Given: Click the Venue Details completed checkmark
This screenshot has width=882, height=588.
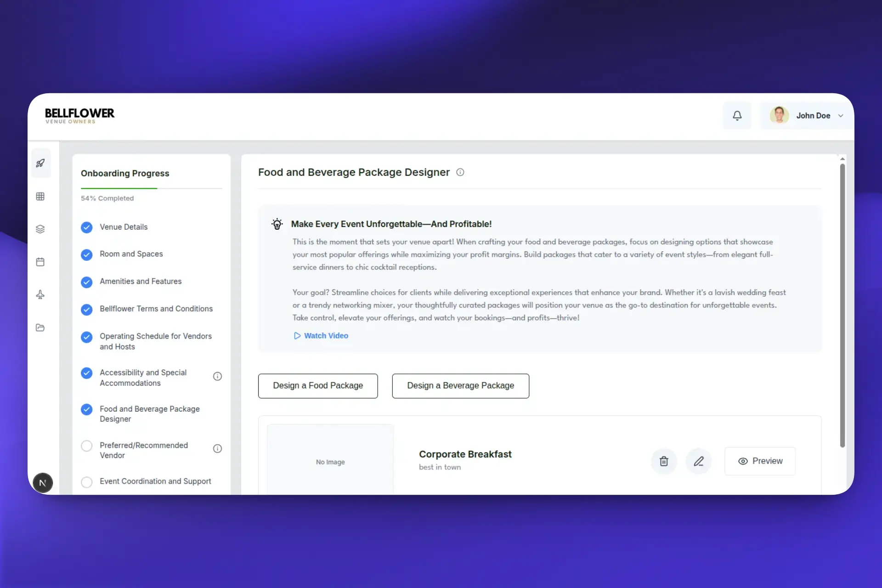Looking at the screenshot, I should pos(86,227).
